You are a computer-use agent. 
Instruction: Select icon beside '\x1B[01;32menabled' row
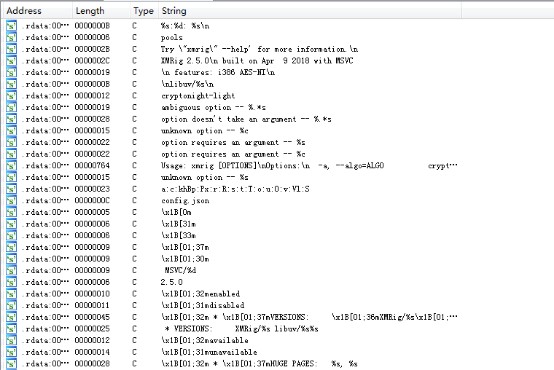pos(11,294)
